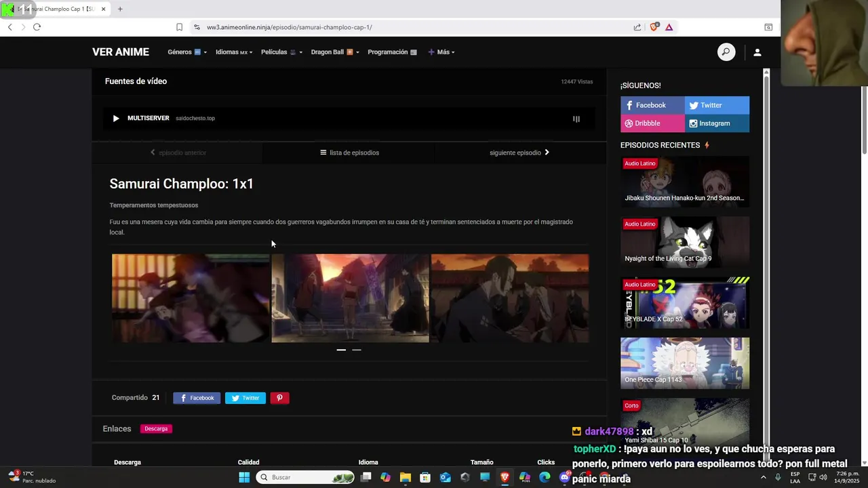
Task: Expand the Más dropdown menu
Action: (x=441, y=52)
